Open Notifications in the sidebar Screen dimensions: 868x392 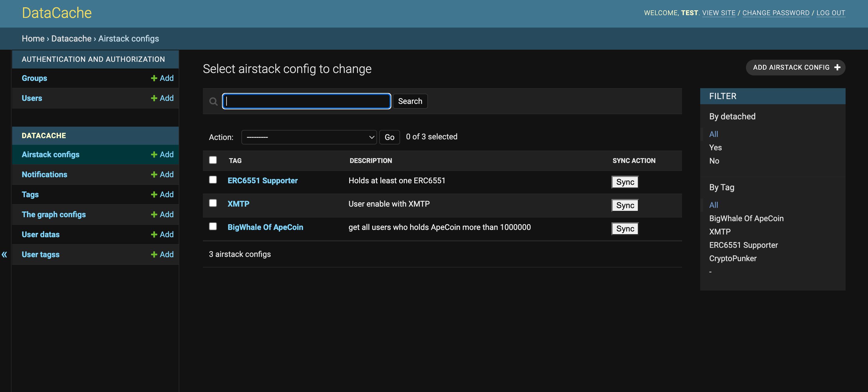tap(45, 174)
